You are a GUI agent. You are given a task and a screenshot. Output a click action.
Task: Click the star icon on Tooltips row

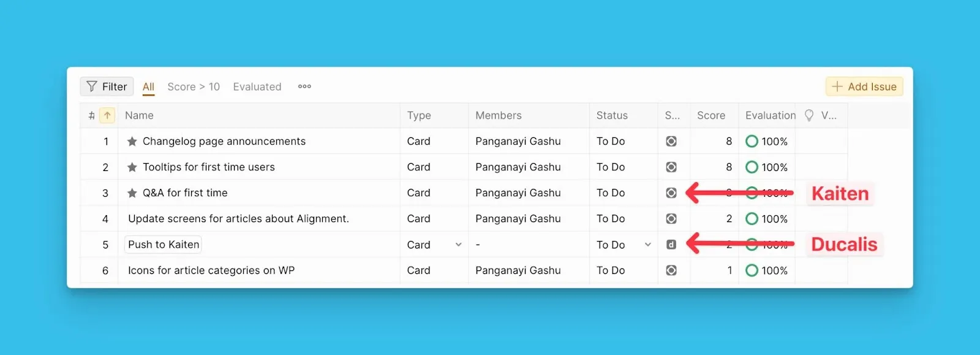click(x=132, y=167)
